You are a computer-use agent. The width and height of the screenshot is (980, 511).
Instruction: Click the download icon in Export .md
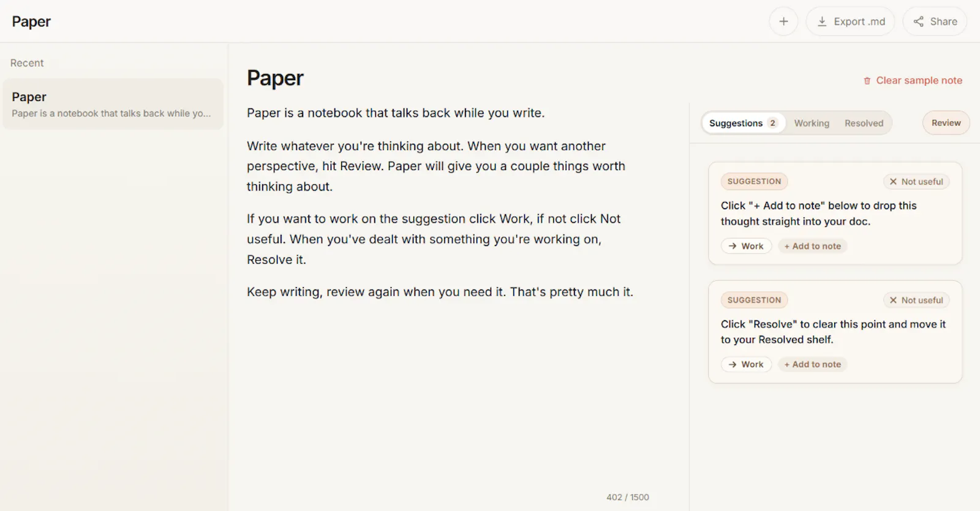[822, 21]
